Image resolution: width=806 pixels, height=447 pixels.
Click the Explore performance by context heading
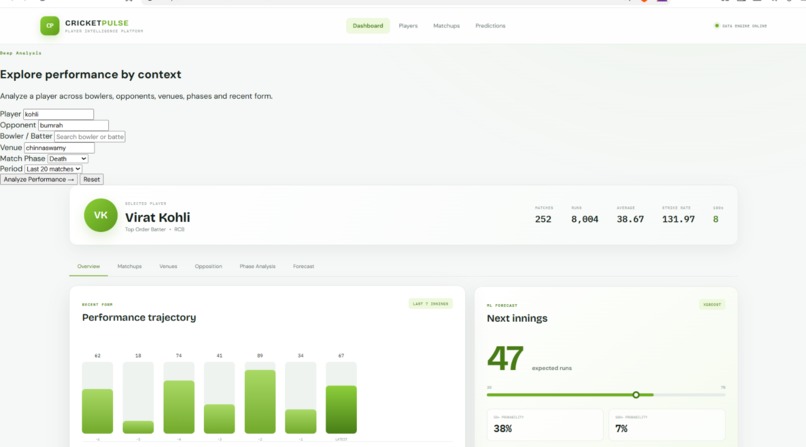[x=90, y=74]
